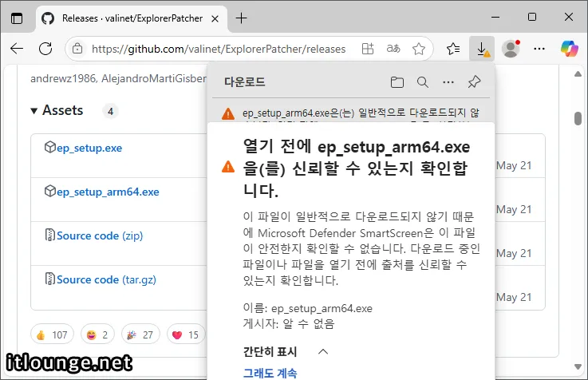Screen dimensions: 588x380
Task: Maximize the browser window
Action: 531,18
